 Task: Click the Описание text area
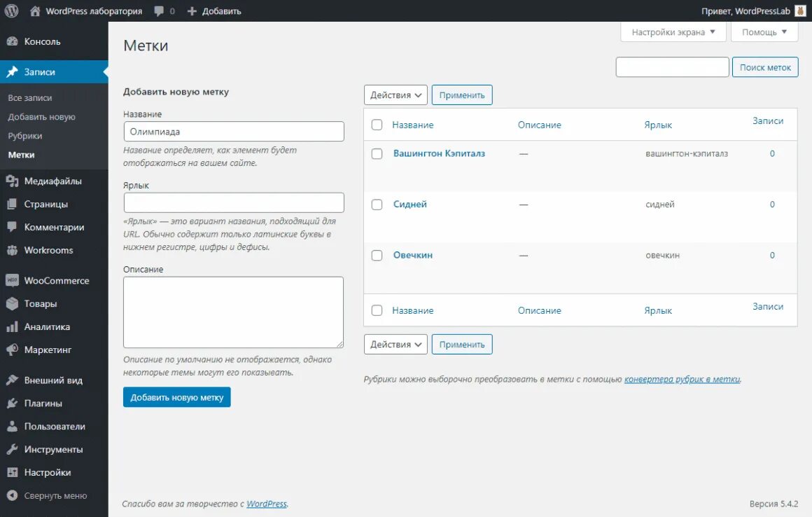[234, 312]
